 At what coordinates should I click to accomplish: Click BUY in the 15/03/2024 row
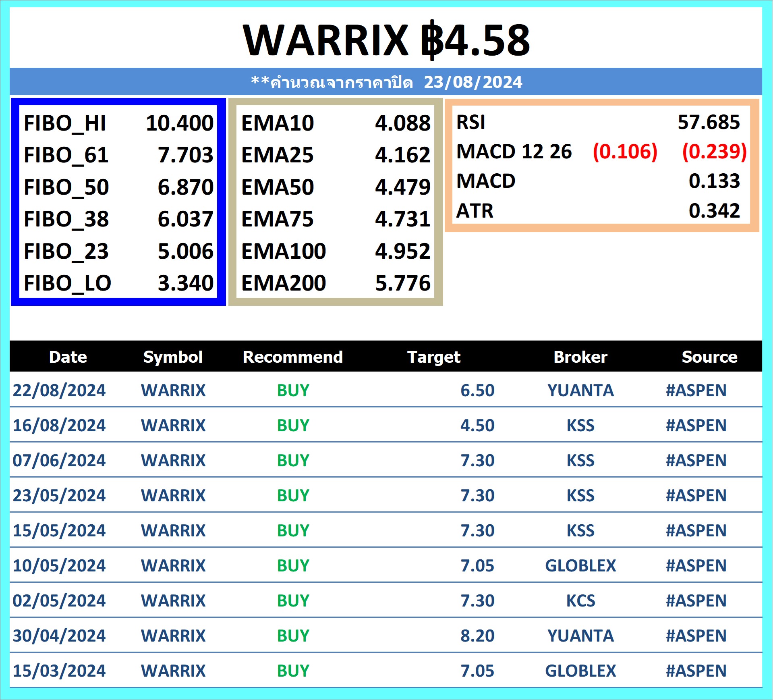(293, 671)
